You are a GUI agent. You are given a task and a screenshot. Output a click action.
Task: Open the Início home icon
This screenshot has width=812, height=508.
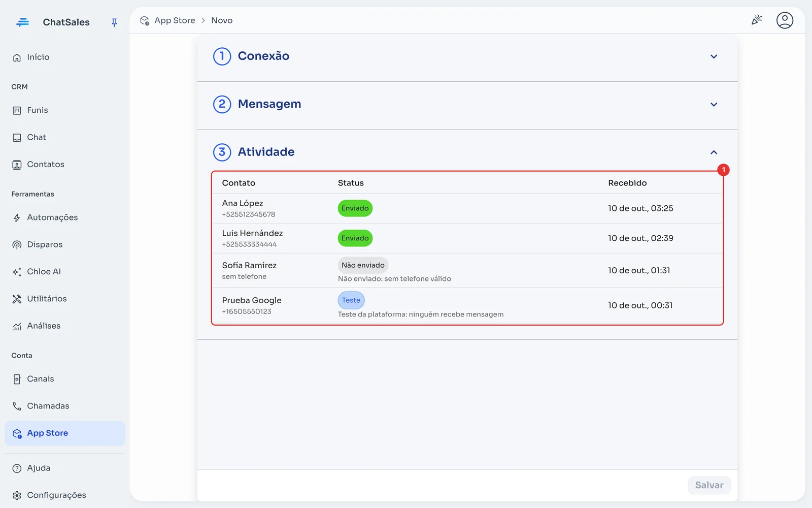17,57
